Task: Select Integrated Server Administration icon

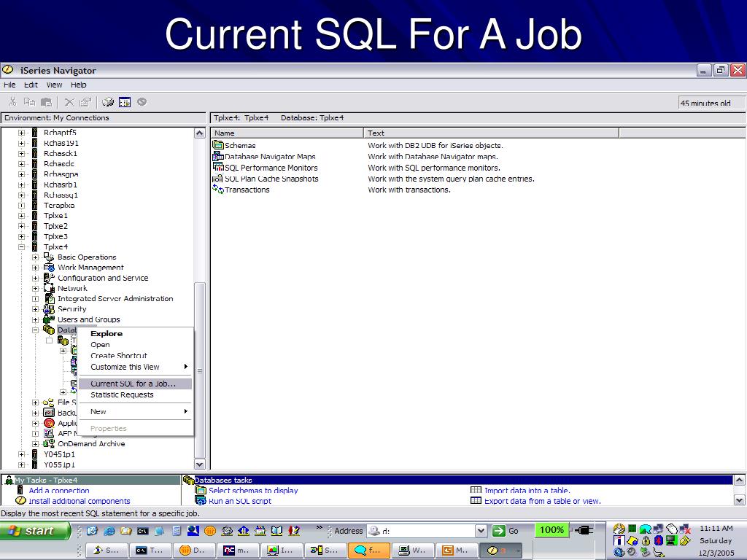Action: point(49,299)
